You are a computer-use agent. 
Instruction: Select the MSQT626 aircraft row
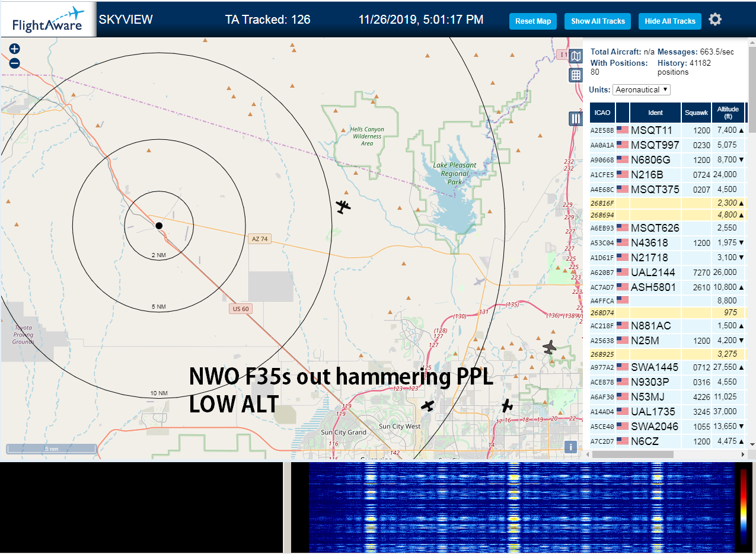[667, 228]
